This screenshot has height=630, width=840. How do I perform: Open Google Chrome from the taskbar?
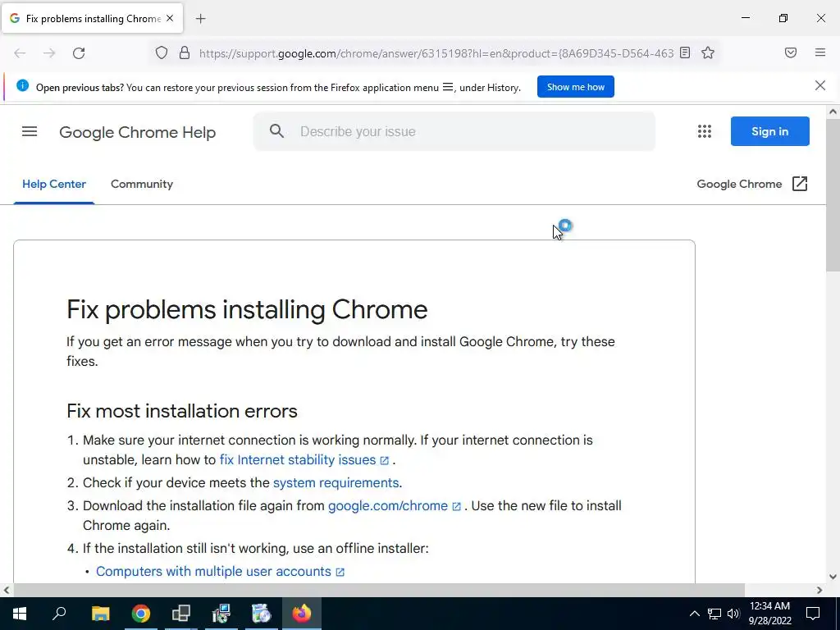(x=141, y=614)
